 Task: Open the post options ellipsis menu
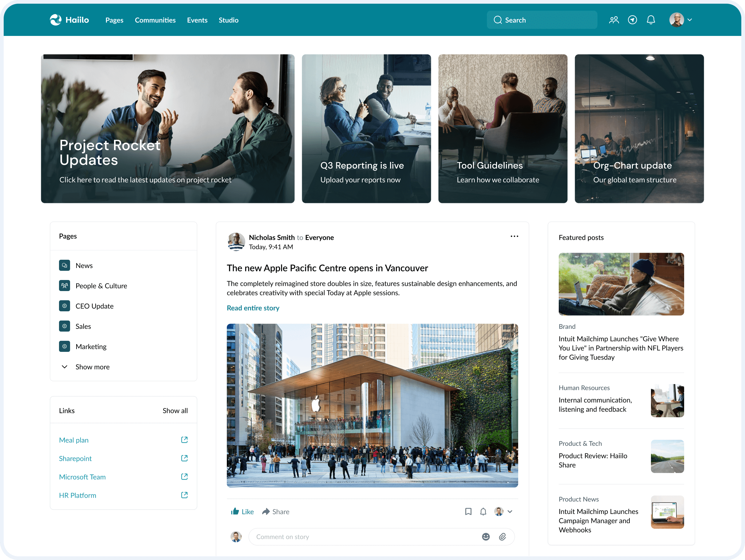pos(514,236)
